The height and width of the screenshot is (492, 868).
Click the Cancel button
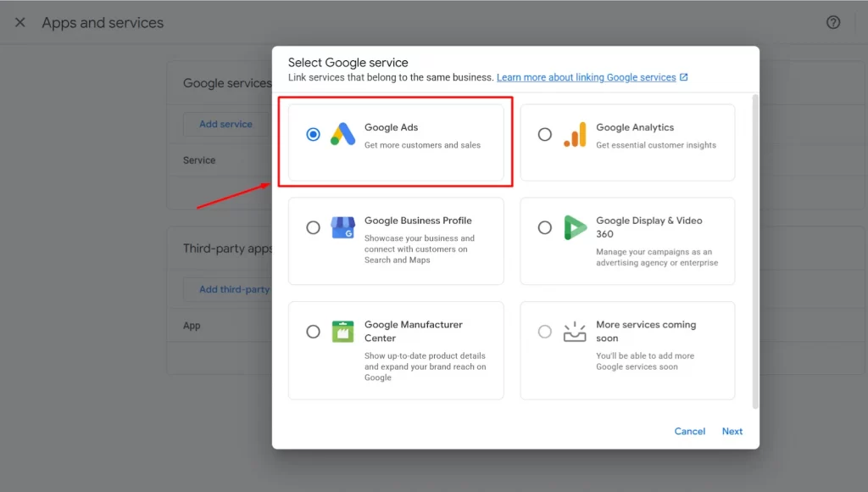[690, 431]
